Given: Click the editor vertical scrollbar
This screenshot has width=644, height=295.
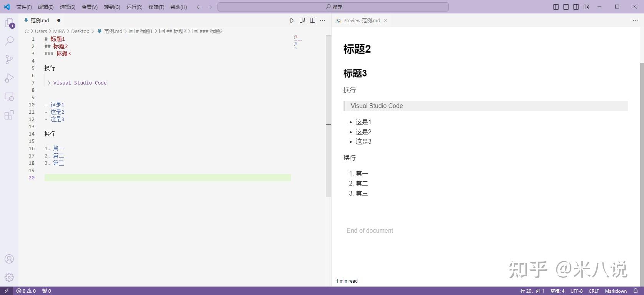Looking at the screenshot, I should [x=329, y=116].
